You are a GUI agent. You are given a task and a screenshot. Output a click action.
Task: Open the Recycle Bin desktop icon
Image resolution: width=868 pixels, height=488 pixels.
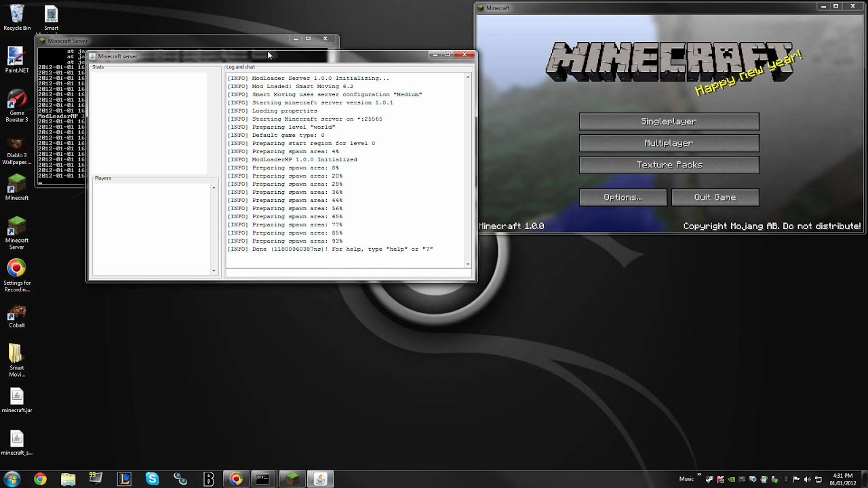(17, 18)
